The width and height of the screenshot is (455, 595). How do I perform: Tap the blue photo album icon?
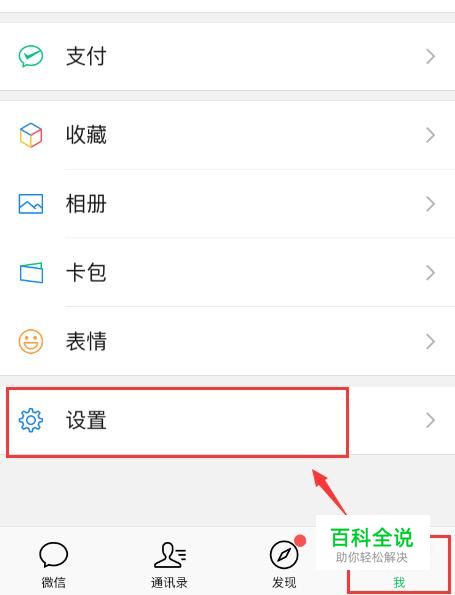pos(31,204)
